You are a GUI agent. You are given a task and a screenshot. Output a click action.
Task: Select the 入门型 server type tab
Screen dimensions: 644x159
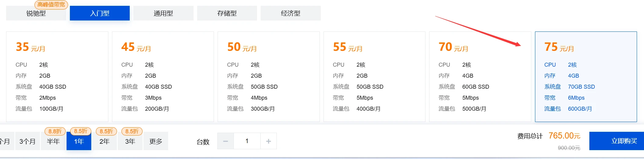[x=99, y=13]
